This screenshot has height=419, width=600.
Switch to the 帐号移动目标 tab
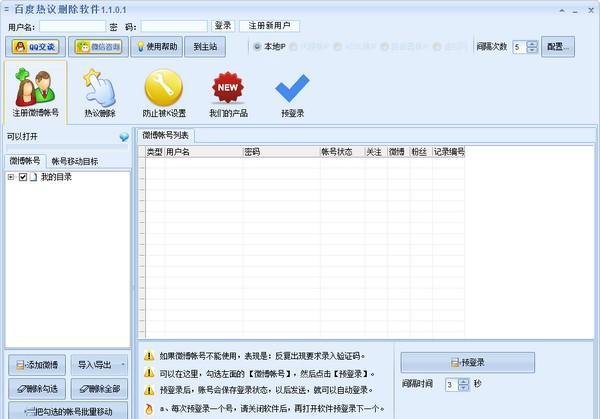pos(75,161)
